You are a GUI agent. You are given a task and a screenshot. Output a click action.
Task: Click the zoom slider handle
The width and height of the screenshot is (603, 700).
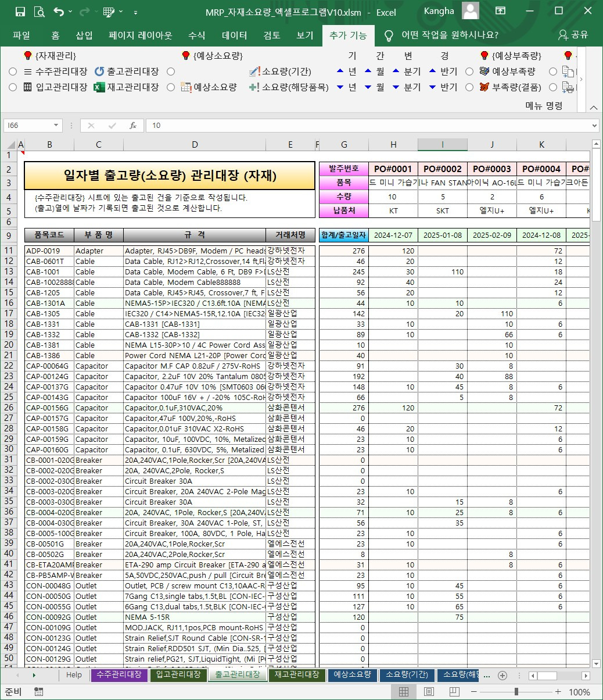pyautogui.click(x=516, y=692)
